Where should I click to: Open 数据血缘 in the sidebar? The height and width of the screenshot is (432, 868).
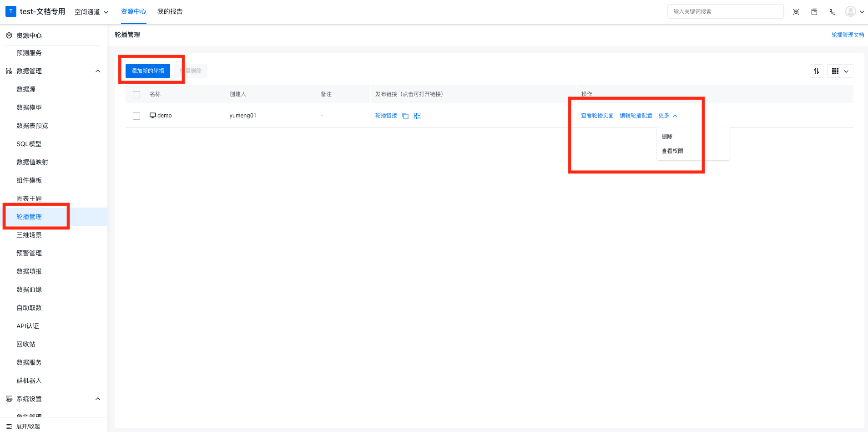[29, 290]
